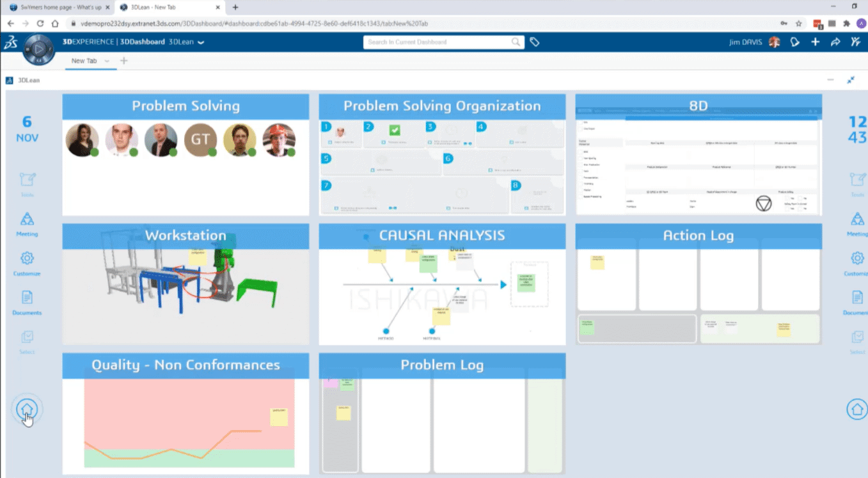The height and width of the screenshot is (478, 868).
Task: Click the GT member avatar
Action: pos(201,140)
